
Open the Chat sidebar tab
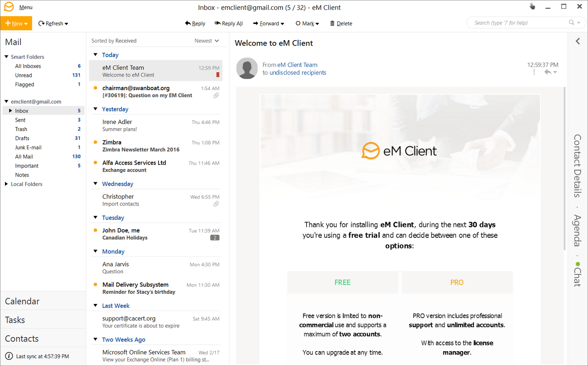[x=578, y=277]
